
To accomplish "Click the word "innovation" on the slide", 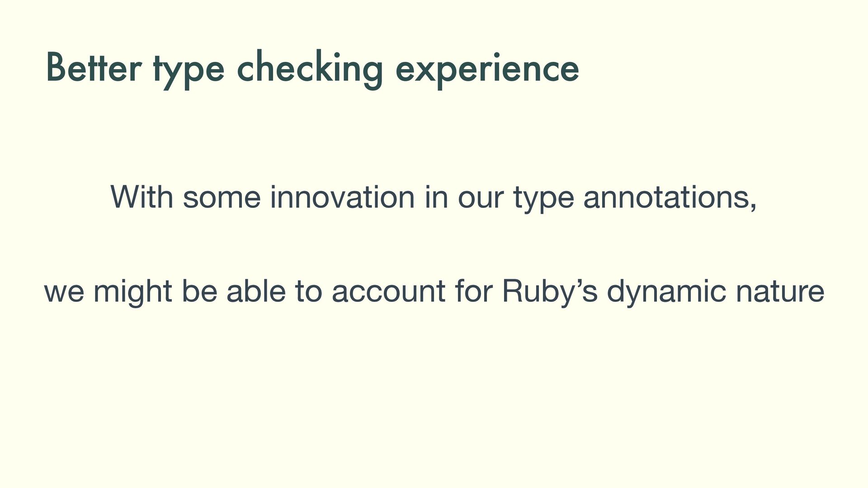I will point(342,197).
